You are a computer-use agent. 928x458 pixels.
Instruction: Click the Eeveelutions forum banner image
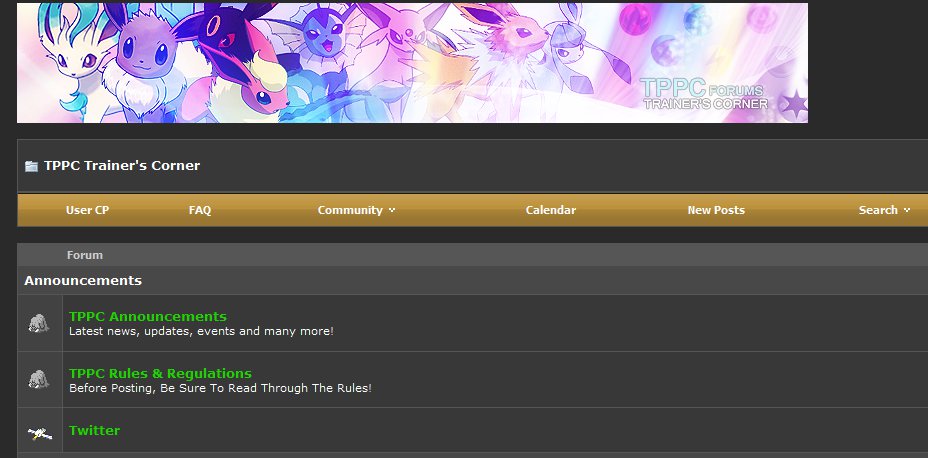pyautogui.click(x=412, y=63)
